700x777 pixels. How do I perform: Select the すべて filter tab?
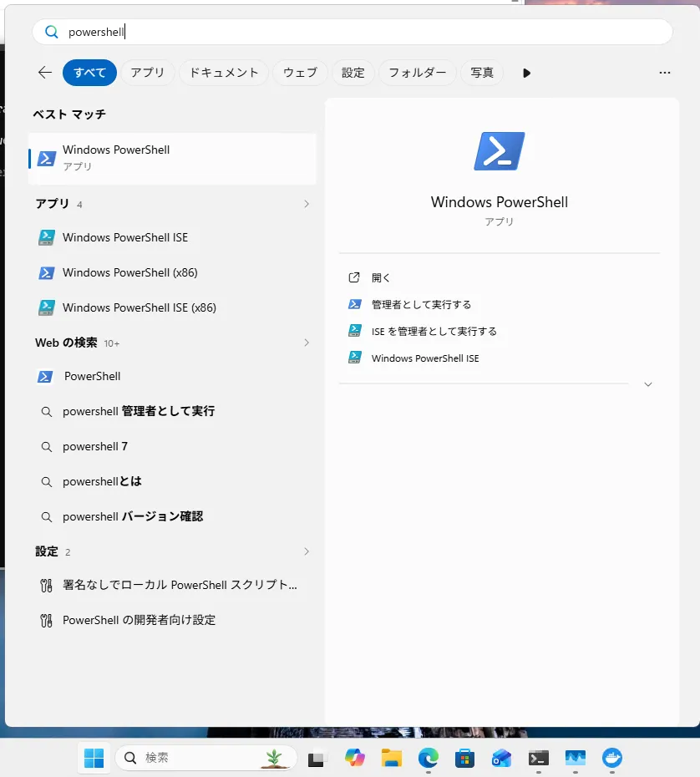click(x=89, y=73)
